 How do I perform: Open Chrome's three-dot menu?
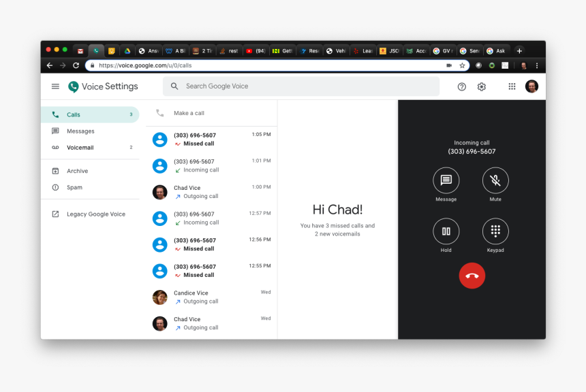[x=537, y=65]
